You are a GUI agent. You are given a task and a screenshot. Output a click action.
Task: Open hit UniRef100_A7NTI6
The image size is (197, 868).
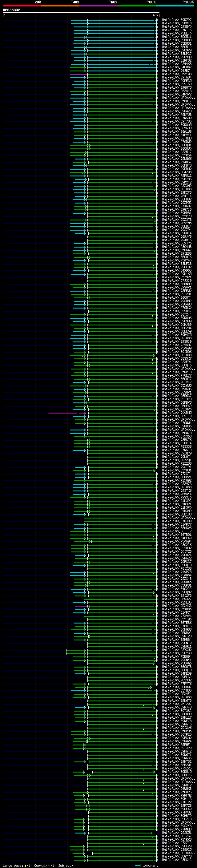coord(177,30)
